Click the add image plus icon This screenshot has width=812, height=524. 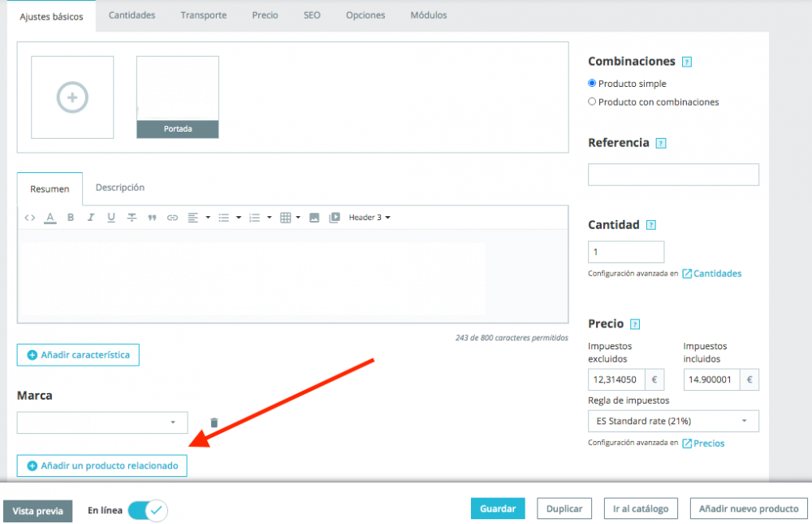click(x=72, y=97)
